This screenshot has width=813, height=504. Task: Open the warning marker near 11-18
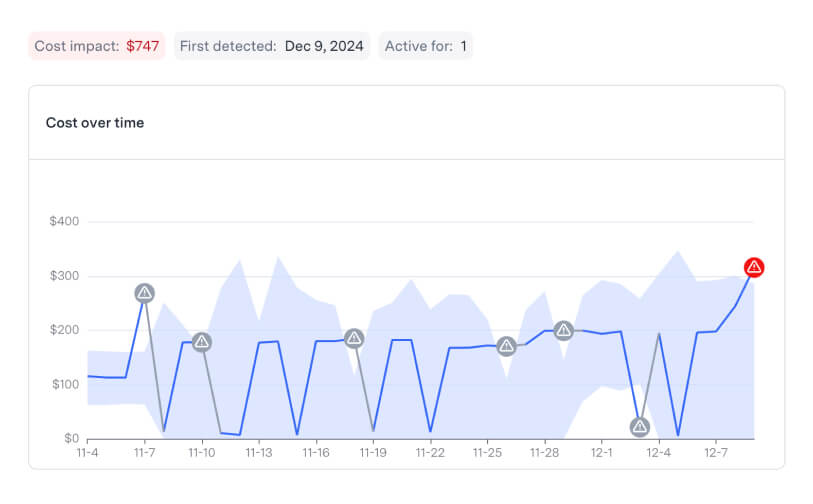click(354, 339)
